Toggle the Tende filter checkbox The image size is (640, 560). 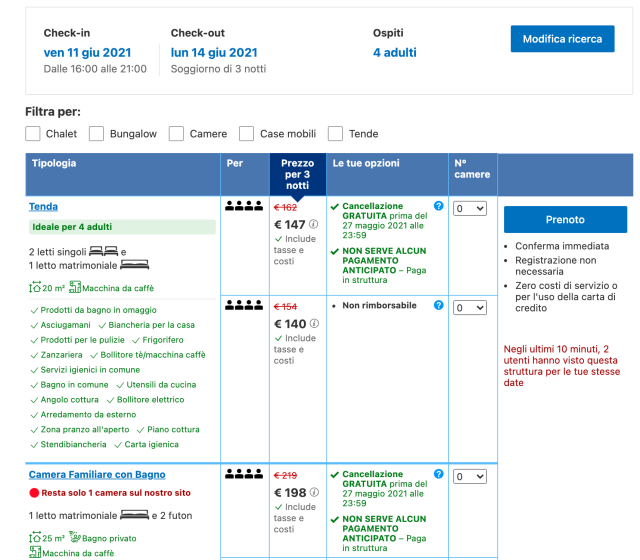(335, 133)
